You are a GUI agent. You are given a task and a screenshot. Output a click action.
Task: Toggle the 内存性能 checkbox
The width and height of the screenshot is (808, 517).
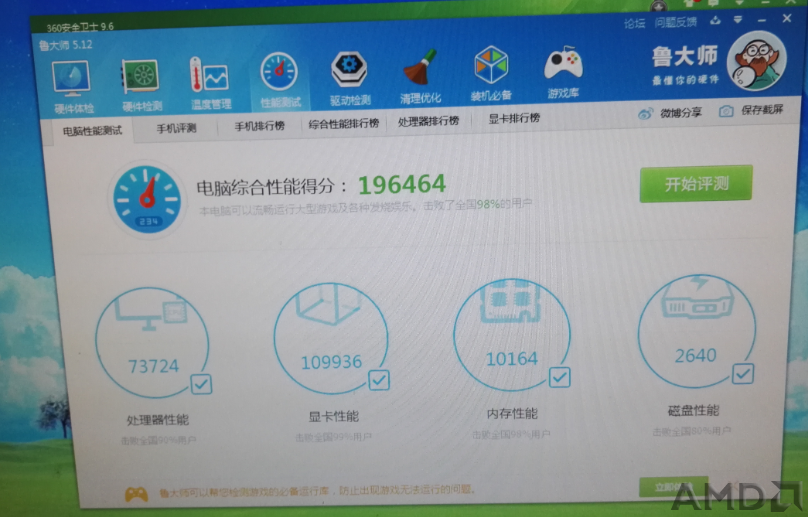[x=559, y=377]
